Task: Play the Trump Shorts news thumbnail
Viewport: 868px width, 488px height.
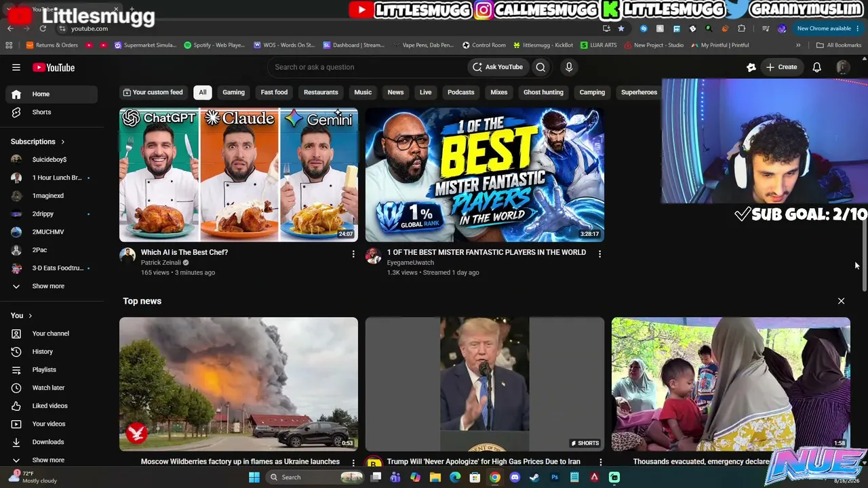Action: [485, 384]
